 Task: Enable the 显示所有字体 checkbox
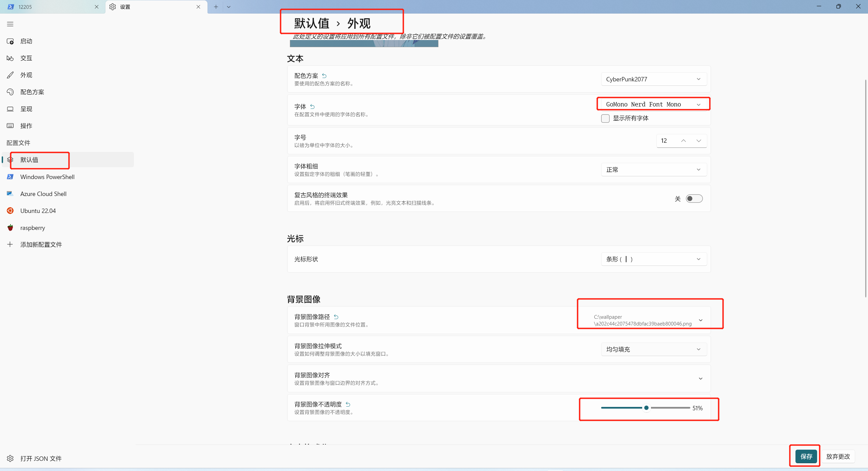coord(605,118)
